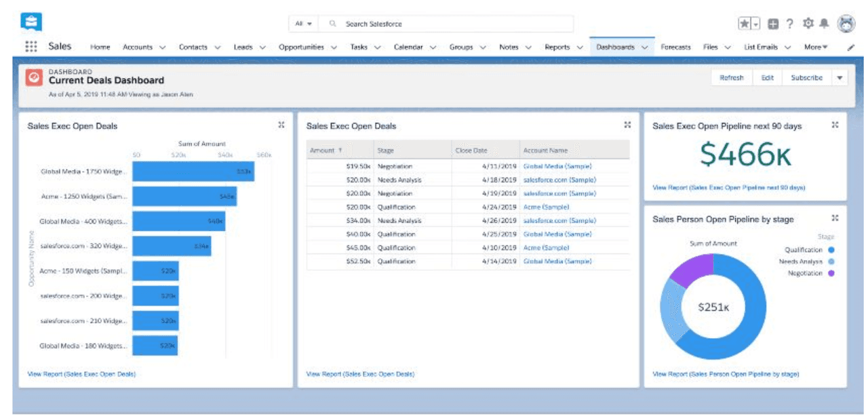Viewport: 868px width, 420px height.
Task: Open the All search scope dropdown
Action: coord(303,24)
